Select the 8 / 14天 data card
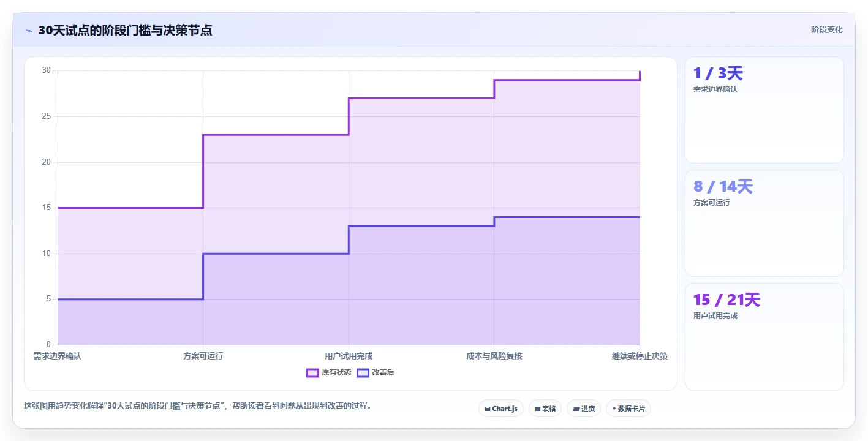 pyautogui.click(x=764, y=224)
